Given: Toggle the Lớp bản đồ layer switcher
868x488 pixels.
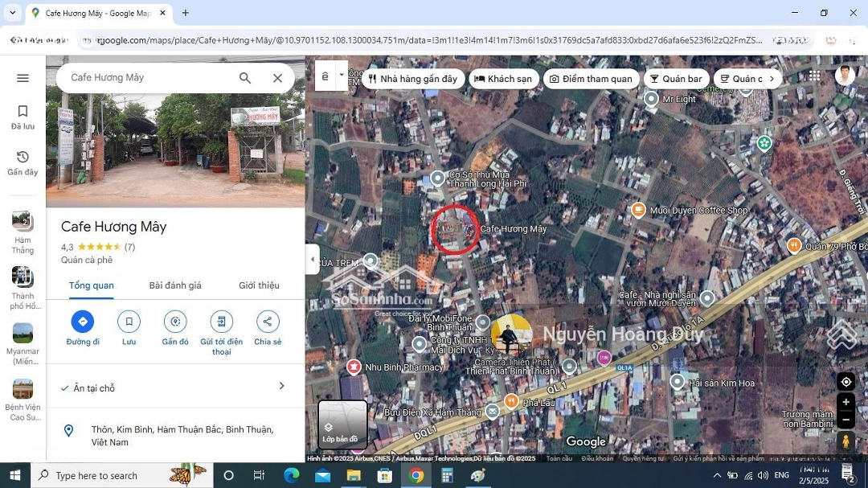Looking at the screenshot, I should [x=343, y=424].
